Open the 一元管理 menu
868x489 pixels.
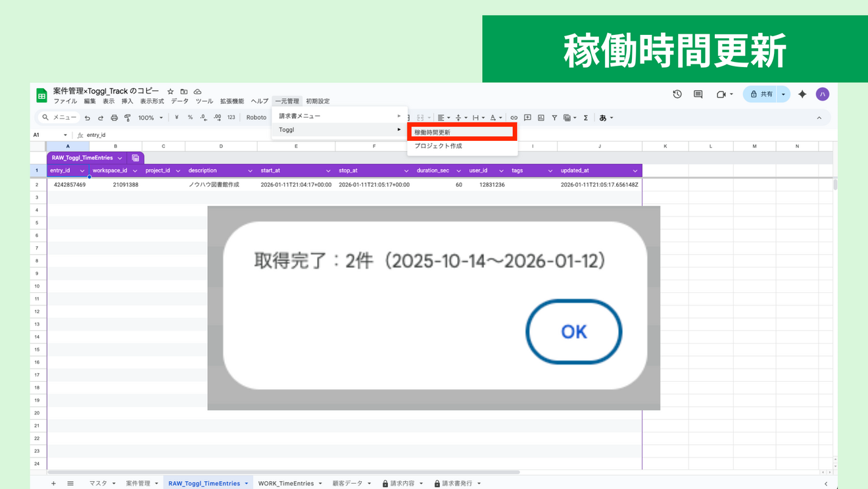287,101
